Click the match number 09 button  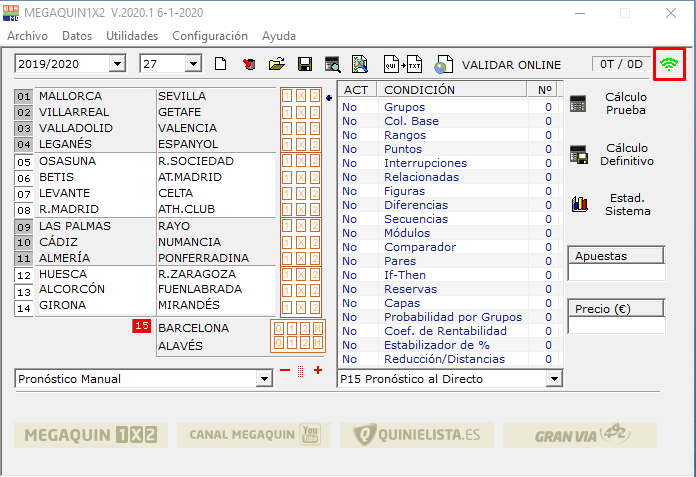pos(24,227)
